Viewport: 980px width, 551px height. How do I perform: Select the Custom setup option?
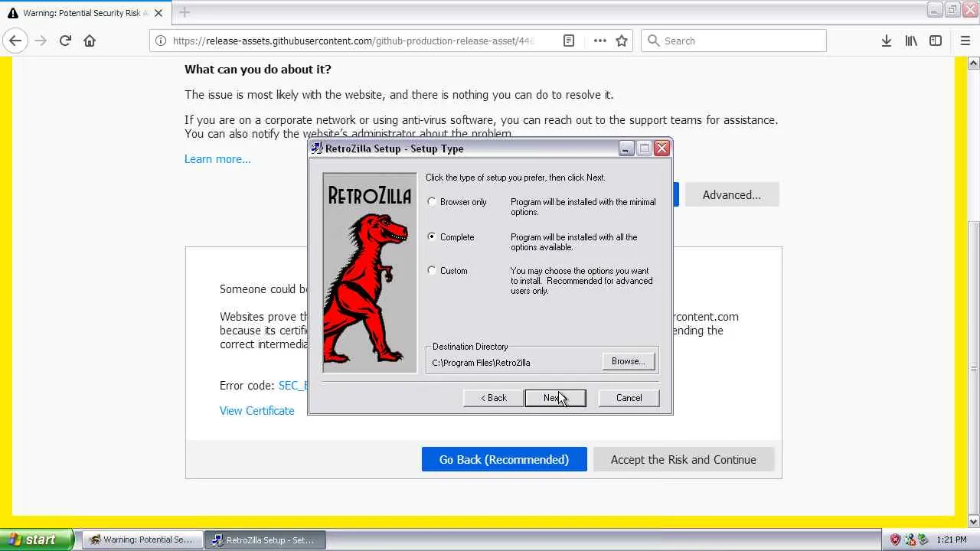432,271
